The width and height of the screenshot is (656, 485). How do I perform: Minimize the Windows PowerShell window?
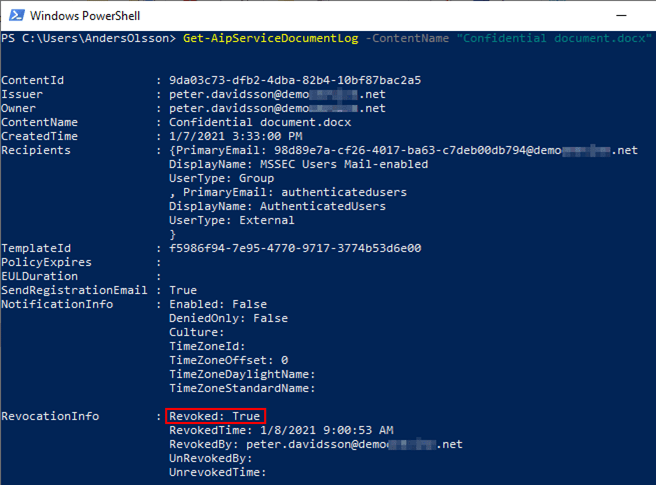tap(545, 15)
